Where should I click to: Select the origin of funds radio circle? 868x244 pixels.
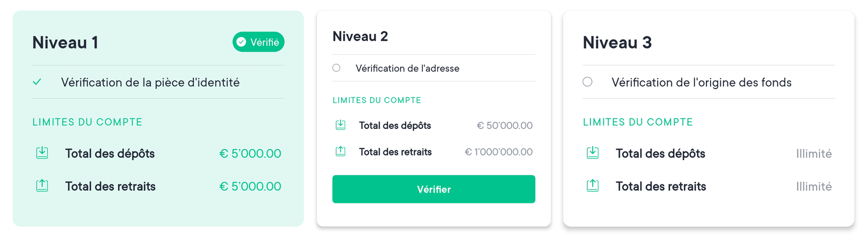pyautogui.click(x=587, y=82)
